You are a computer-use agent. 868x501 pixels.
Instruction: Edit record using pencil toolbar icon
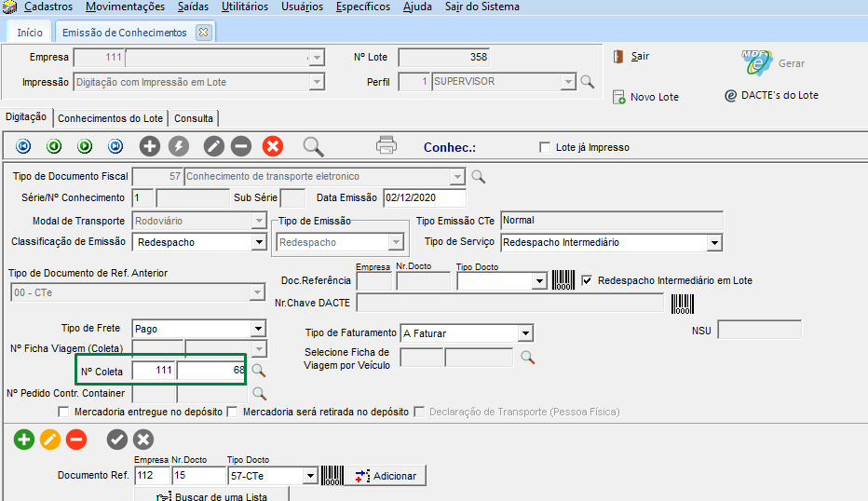point(213,146)
